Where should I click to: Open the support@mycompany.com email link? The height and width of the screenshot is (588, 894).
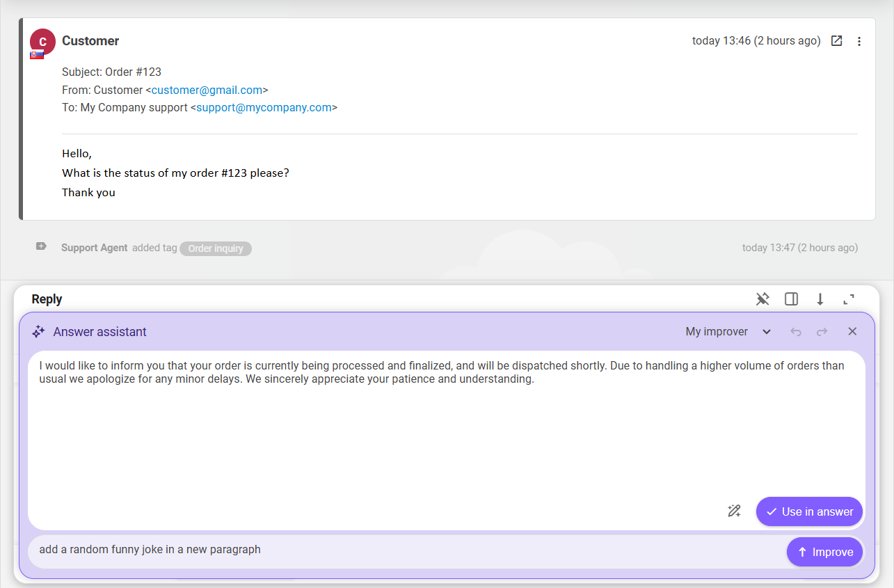(x=263, y=107)
